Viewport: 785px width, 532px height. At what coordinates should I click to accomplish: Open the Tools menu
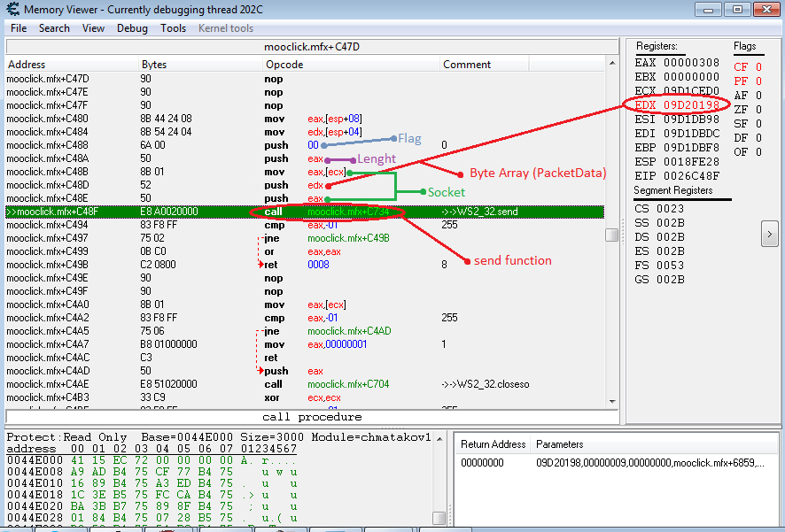[x=174, y=28]
